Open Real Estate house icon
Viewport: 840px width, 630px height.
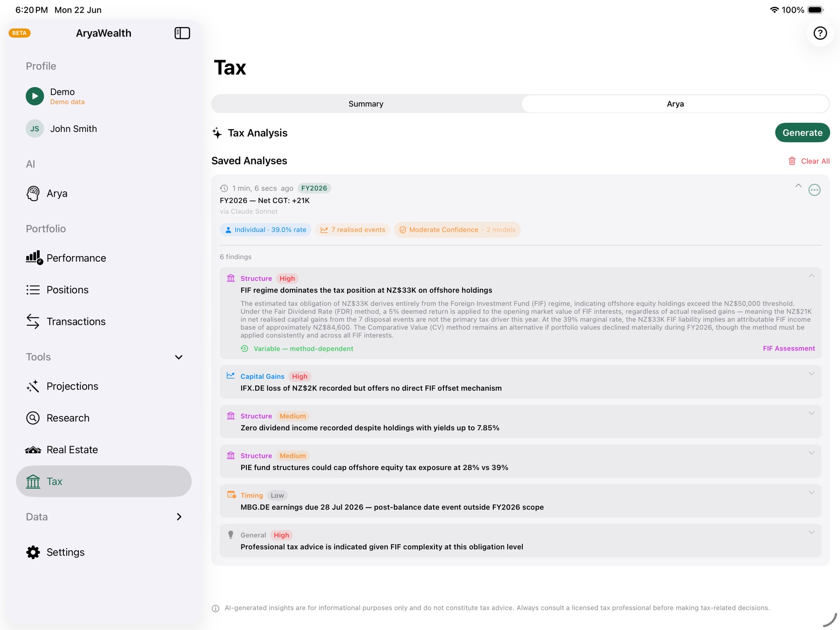click(x=33, y=450)
